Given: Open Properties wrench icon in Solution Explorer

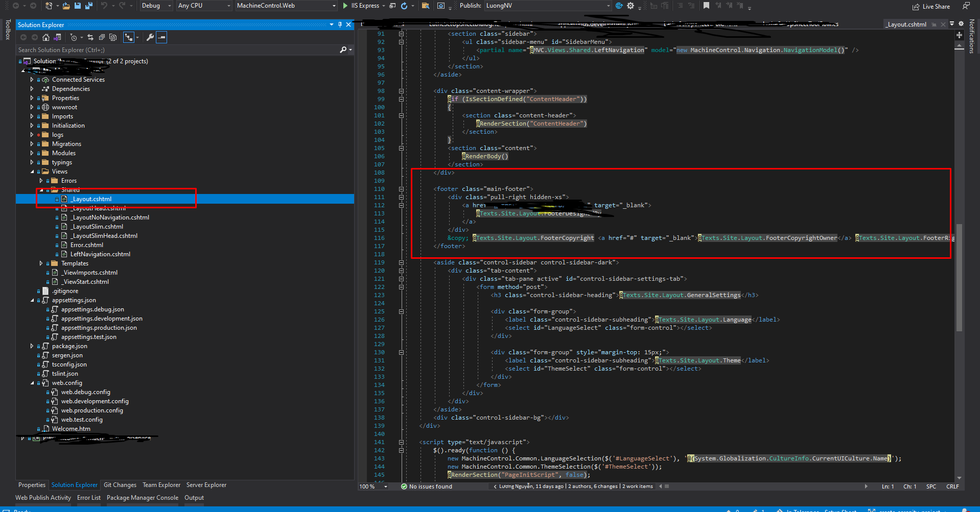Looking at the screenshot, I should click(x=150, y=37).
